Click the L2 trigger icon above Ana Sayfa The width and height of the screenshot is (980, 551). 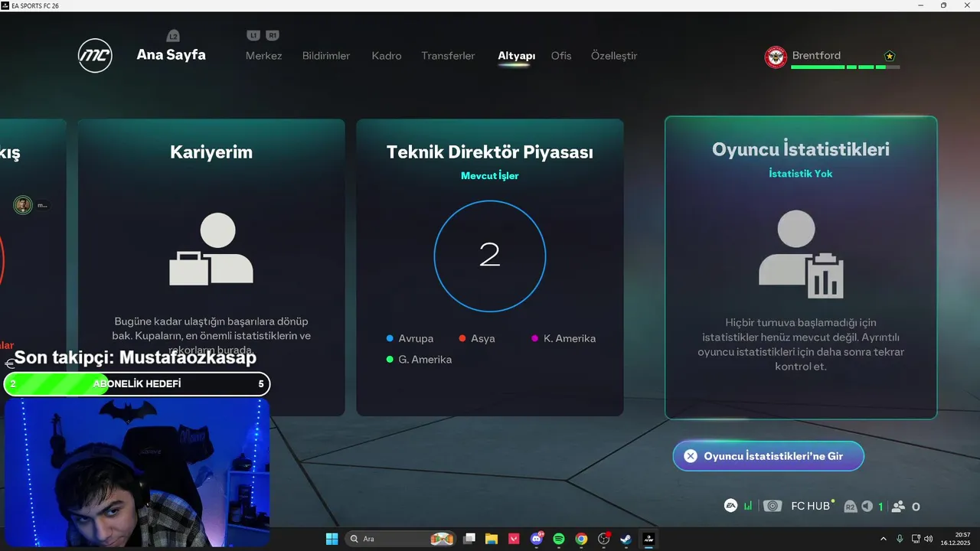point(173,36)
